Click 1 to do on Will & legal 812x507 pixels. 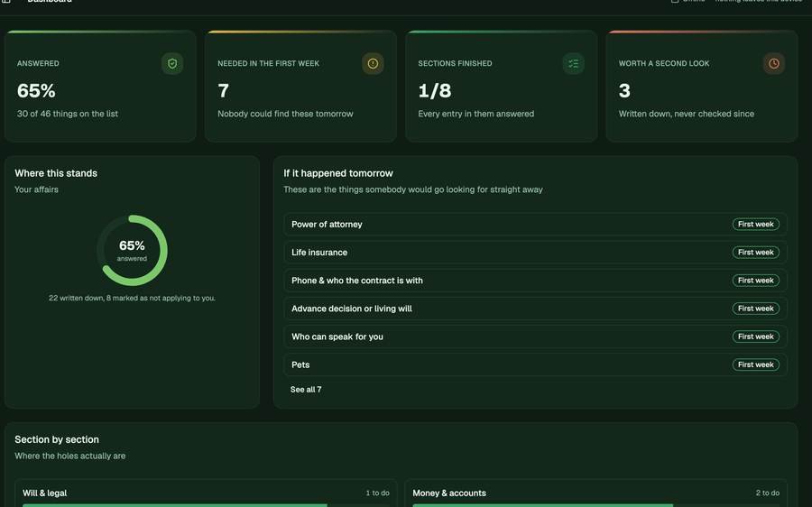pos(377,493)
